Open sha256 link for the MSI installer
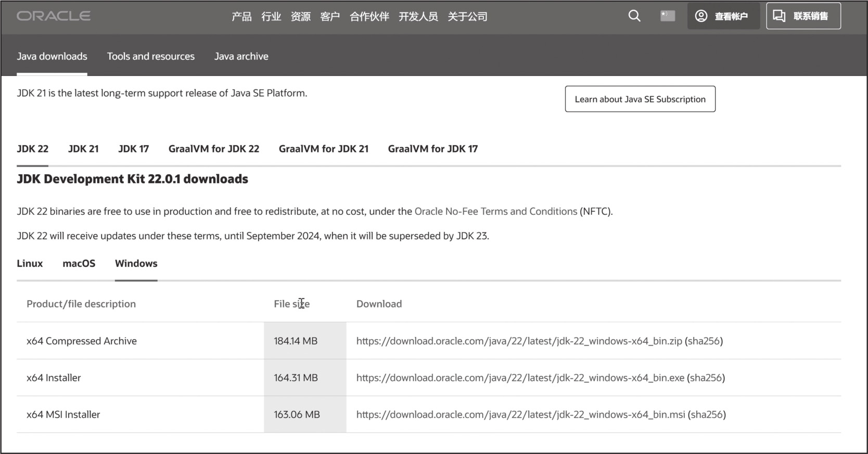Screen dimensions: 868x454 [x=707, y=415]
